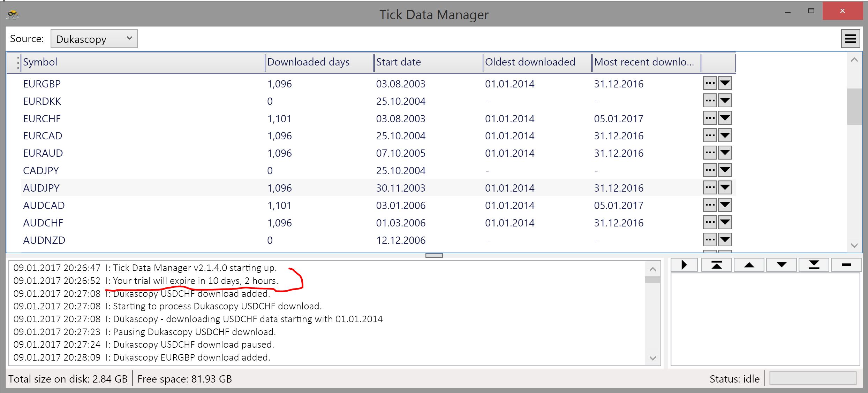Click EURCHF most recent download date 05.01.2017
Screen dimensions: 868x393
pyautogui.click(x=619, y=119)
